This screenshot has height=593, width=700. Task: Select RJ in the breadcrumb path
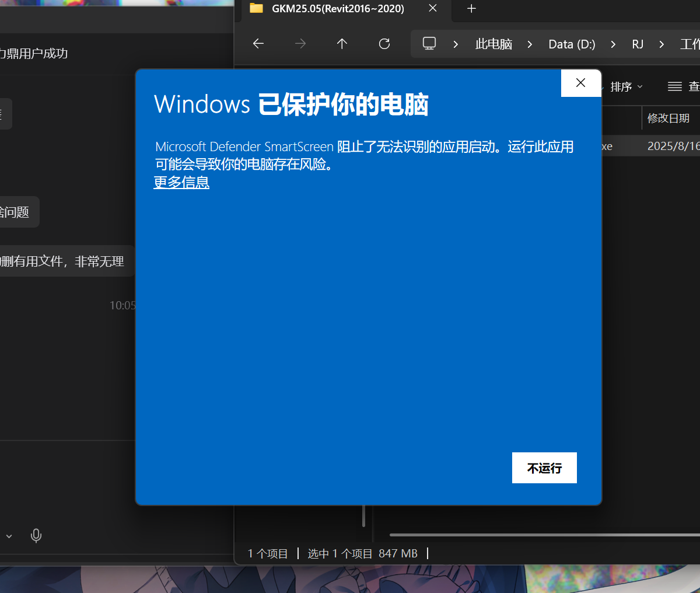638,44
